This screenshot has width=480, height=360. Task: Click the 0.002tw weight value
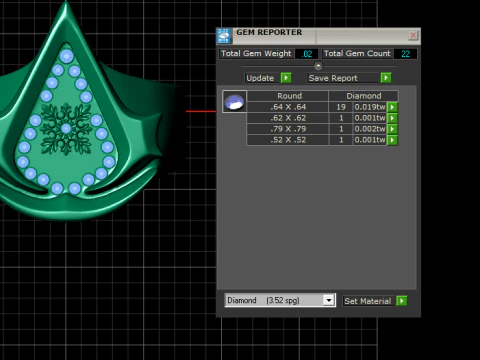pos(370,129)
